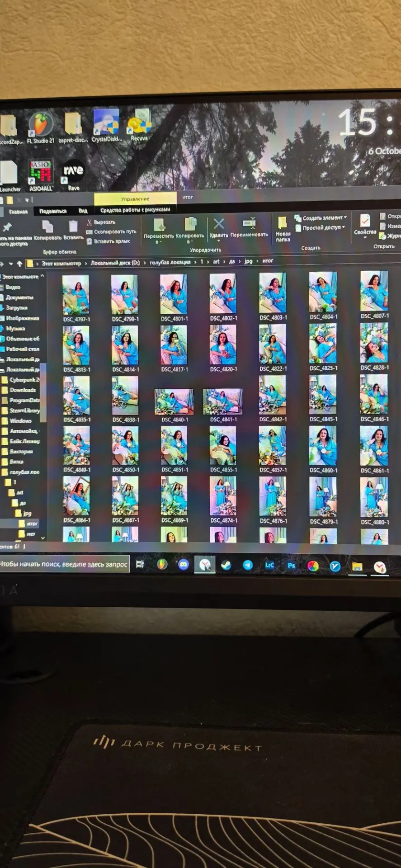Click the Переименовать icon
This screenshot has height=868, width=401.
[x=249, y=223]
